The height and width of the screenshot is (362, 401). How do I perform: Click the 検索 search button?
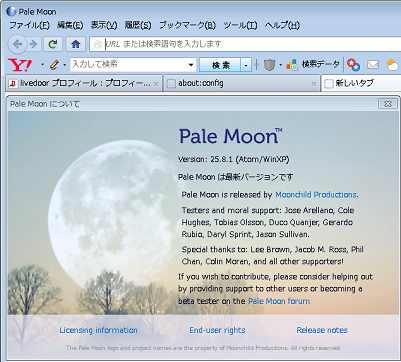(x=220, y=65)
